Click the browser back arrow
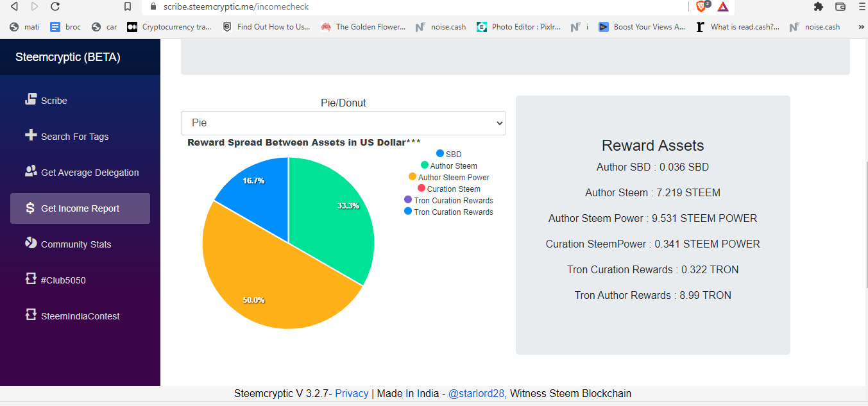Image resolution: width=868 pixels, height=406 pixels. tap(14, 6)
